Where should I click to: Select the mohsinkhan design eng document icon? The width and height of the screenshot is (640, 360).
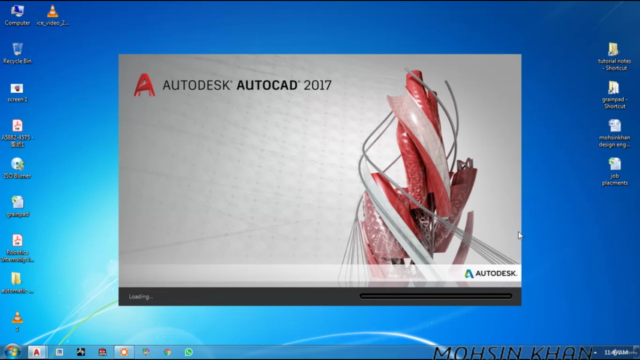pyautogui.click(x=614, y=133)
